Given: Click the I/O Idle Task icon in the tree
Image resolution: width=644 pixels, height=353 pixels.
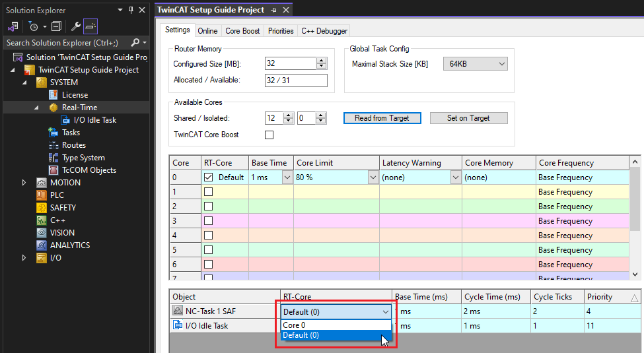Looking at the screenshot, I should click(65, 120).
